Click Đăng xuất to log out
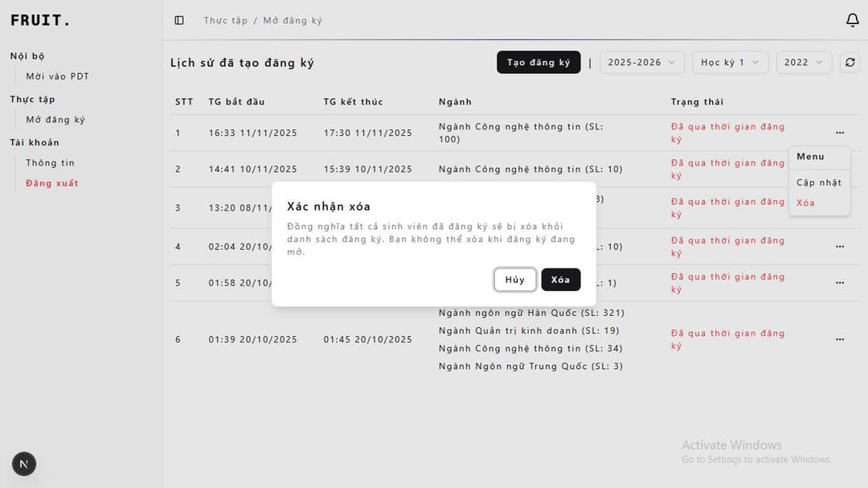The image size is (868, 488). click(51, 183)
